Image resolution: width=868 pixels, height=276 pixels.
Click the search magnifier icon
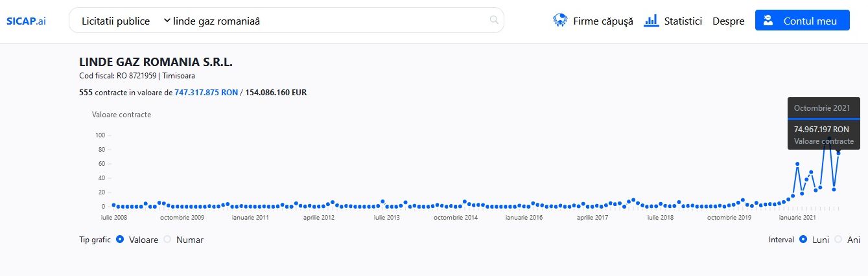[x=494, y=20]
